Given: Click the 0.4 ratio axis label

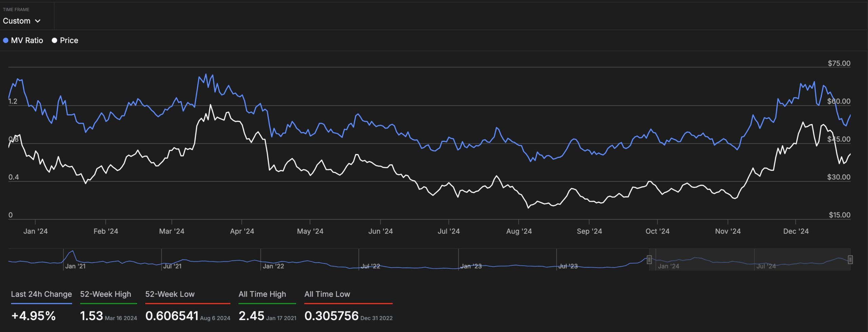Looking at the screenshot, I should click(x=14, y=177).
